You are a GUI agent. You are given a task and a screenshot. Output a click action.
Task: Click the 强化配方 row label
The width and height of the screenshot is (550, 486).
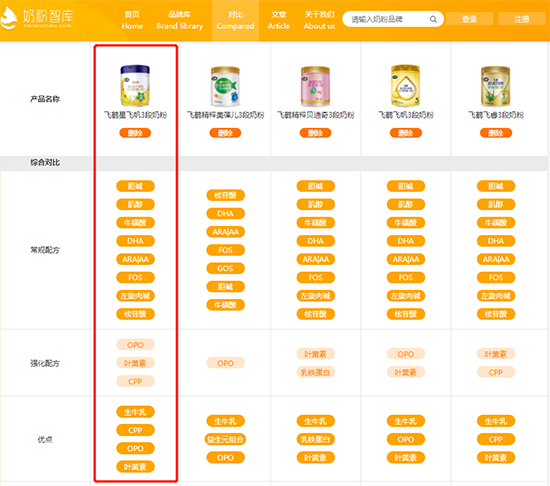tap(45, 363)
